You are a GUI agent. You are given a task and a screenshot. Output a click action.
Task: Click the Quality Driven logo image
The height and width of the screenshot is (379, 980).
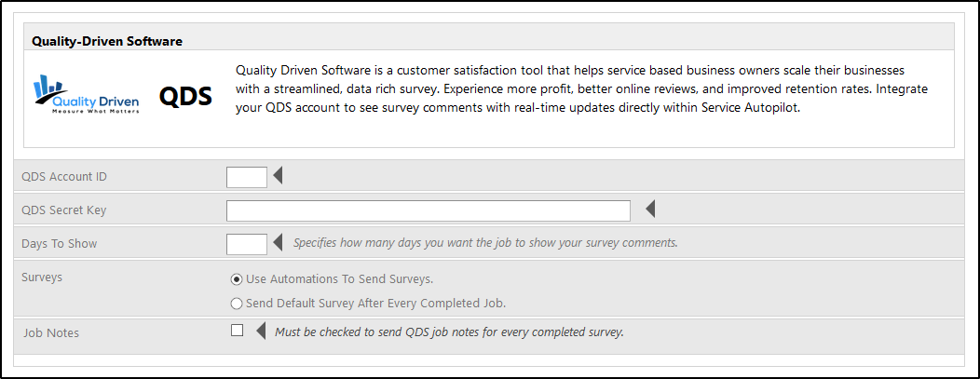click(x=87, y=95)
